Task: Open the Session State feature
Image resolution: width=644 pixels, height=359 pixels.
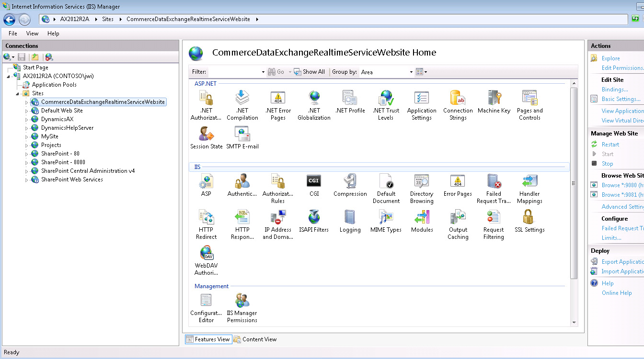Action: [206, 138]
